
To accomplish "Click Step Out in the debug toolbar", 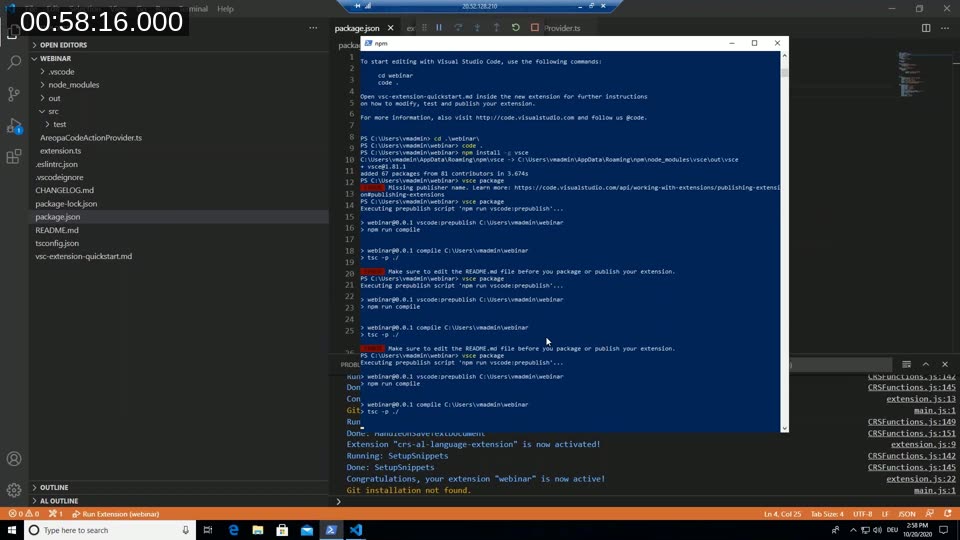I will tap(497, 28).
